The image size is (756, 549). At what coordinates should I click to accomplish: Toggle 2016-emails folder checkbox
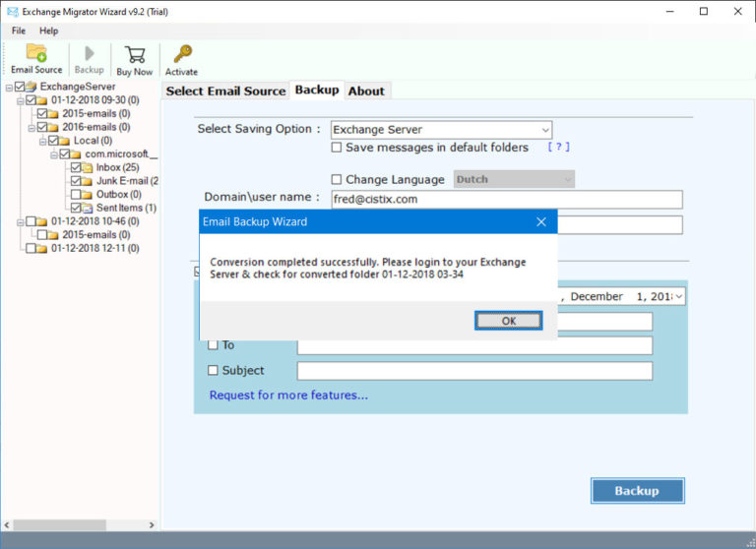pos(42,127)
